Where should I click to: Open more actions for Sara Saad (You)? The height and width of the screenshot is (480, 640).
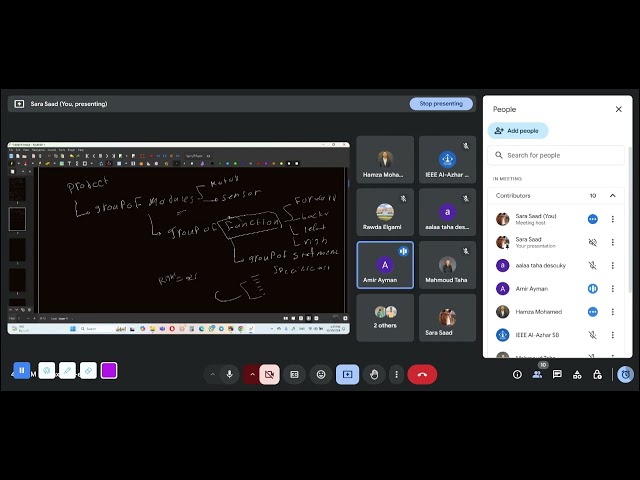(x=613, y=219)
